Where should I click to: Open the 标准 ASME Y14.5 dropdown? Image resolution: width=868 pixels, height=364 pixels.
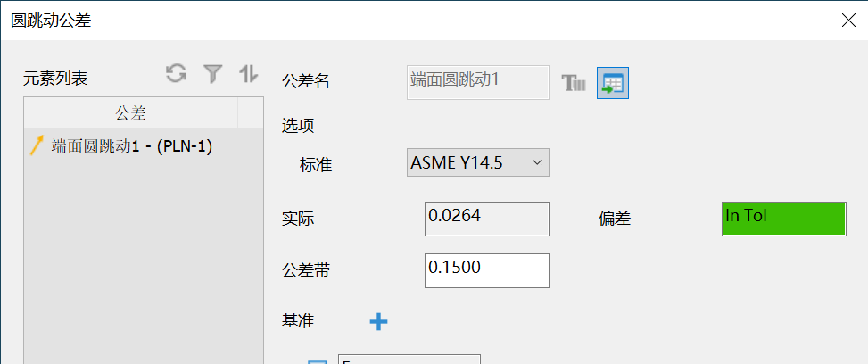[x=477, y=162]
